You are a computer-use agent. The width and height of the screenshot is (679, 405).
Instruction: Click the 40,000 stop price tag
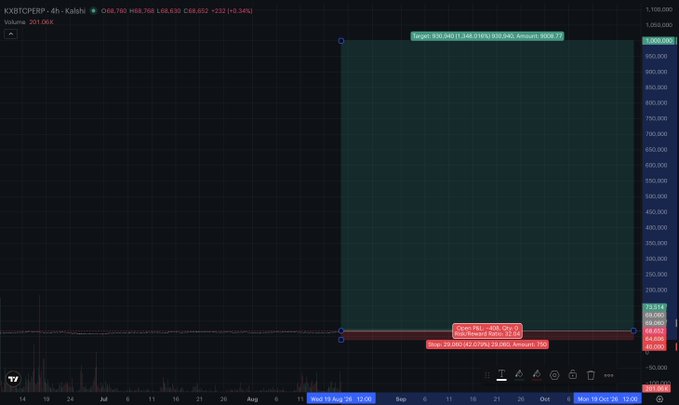click(654, 347)
